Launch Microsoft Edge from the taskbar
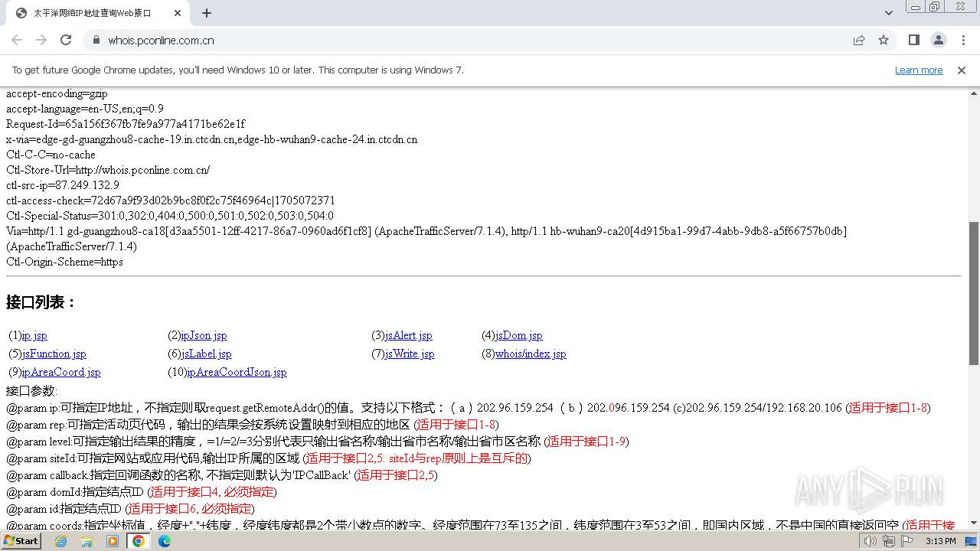The height and width of the screenshot is (551, 980). 165,541
